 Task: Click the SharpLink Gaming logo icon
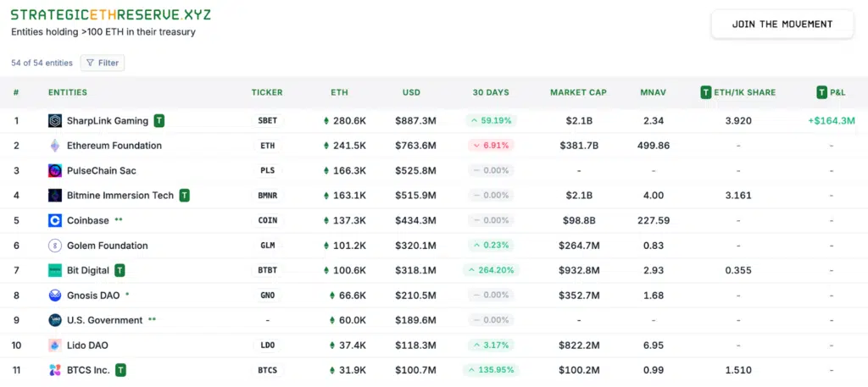[x=55, y=121]
